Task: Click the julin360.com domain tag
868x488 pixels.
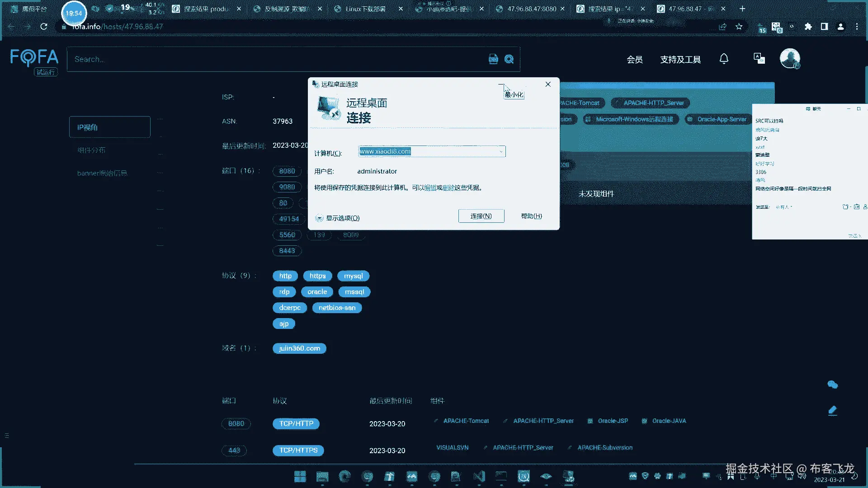Action: point(299,348)
